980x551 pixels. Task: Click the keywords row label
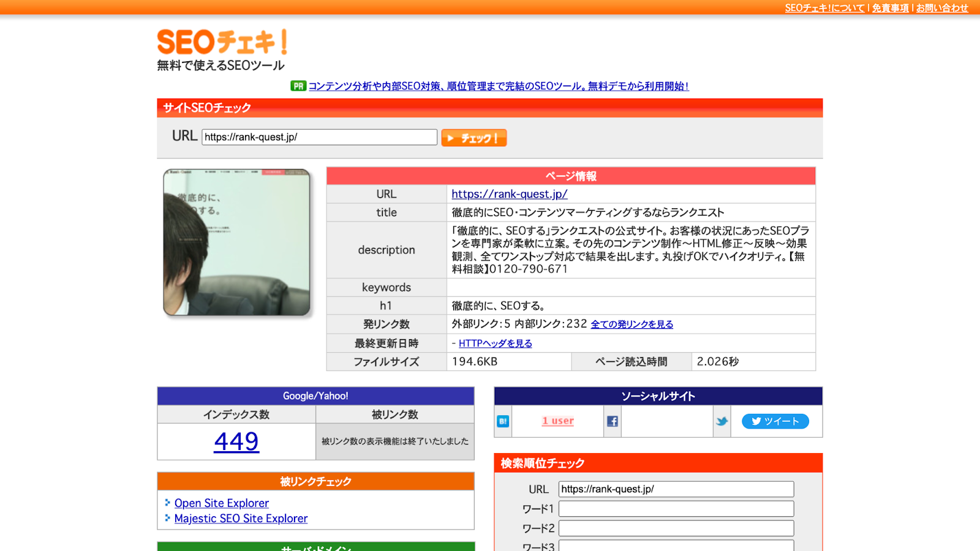(x=386, y=288)
